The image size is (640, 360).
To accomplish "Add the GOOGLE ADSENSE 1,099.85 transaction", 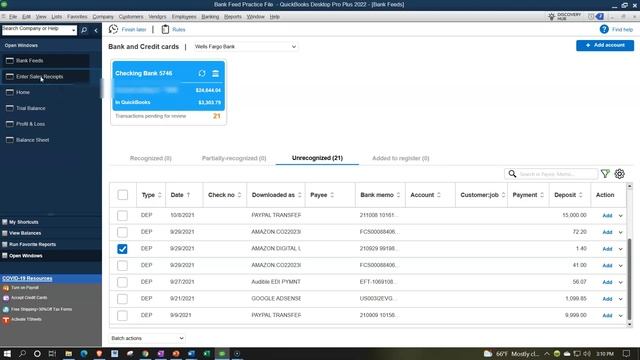I will 607,299.
